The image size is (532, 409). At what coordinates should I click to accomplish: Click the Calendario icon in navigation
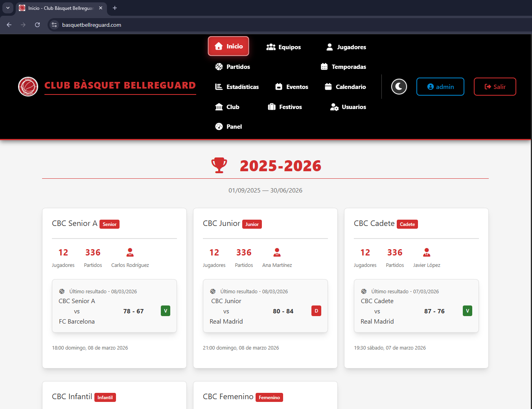click(328, 87)
